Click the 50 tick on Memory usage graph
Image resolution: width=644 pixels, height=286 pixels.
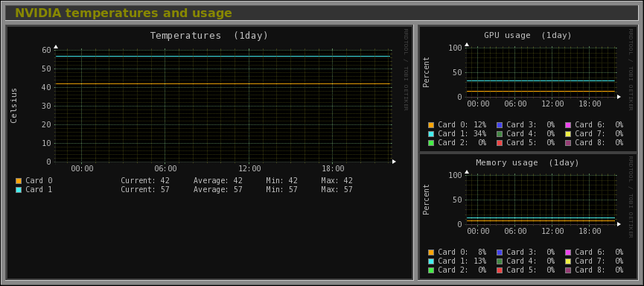click(458, 200)
